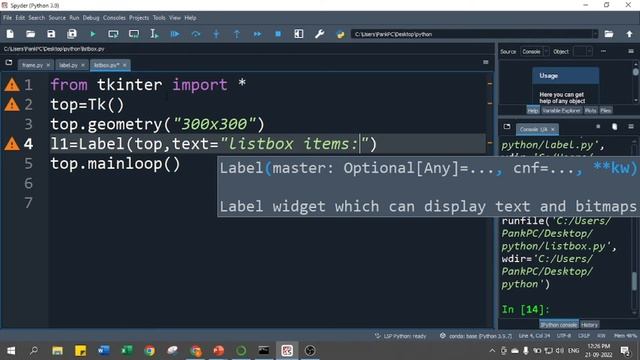Maximize the current pane
640x360 pixels.
tap(299, 34)
